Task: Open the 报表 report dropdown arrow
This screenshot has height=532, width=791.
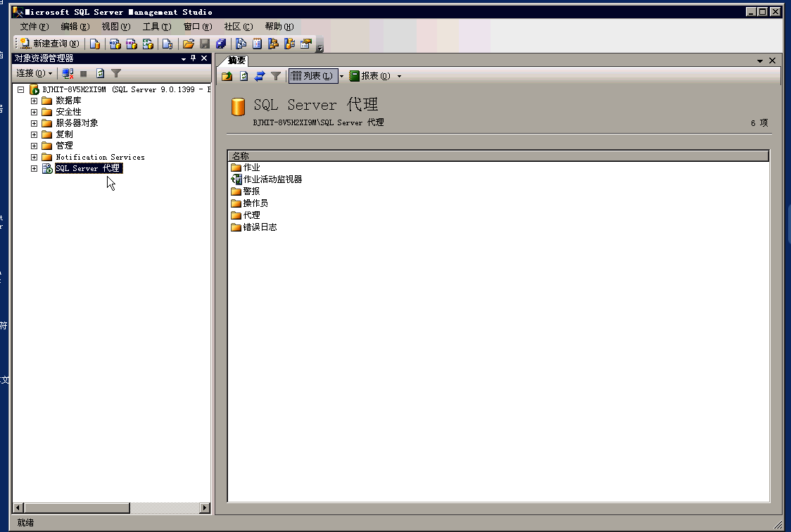Action: [x=399, y=76]
